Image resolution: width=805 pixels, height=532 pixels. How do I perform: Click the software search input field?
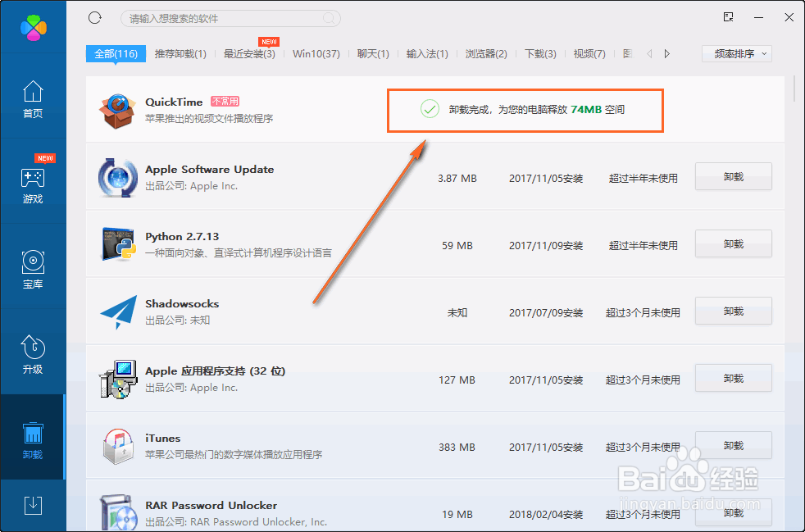tap(230, 17)
